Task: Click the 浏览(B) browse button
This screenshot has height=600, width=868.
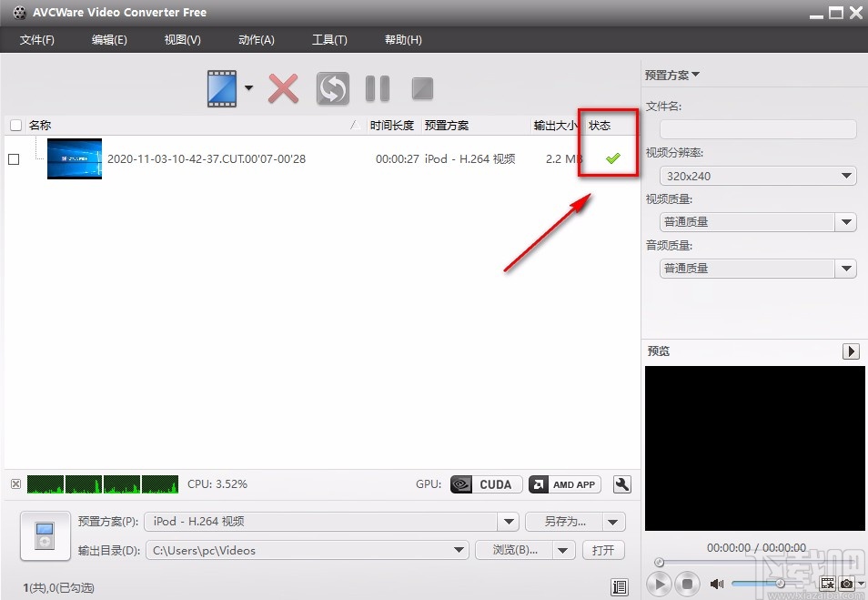Action: point(514,550)
